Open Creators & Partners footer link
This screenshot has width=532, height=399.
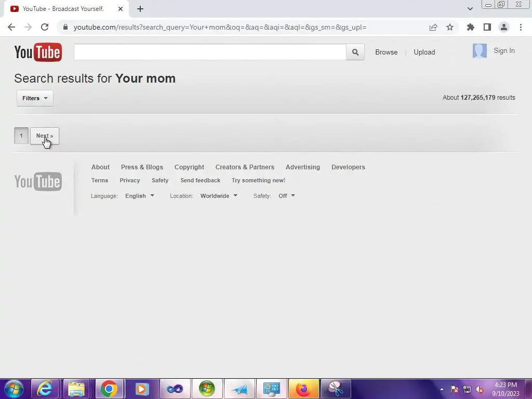click(x=245, y=167)
